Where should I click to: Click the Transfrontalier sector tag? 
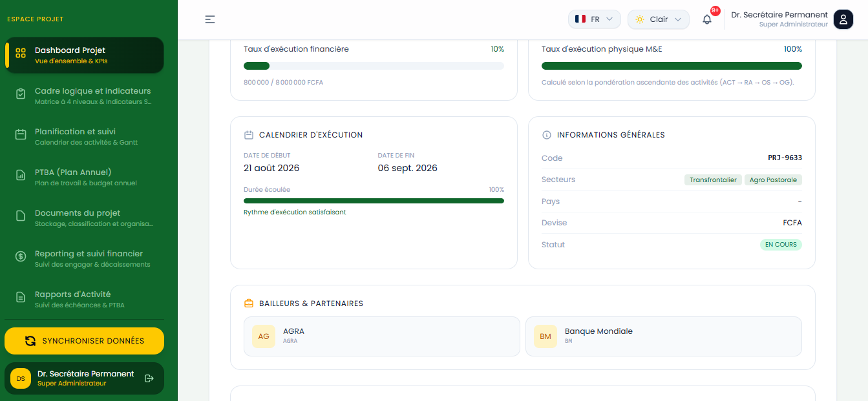(x=713, y=180)
